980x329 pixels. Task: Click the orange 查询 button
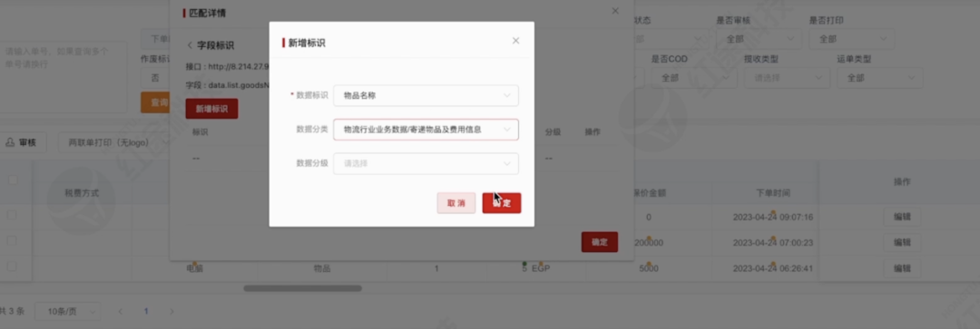[156, 102]
